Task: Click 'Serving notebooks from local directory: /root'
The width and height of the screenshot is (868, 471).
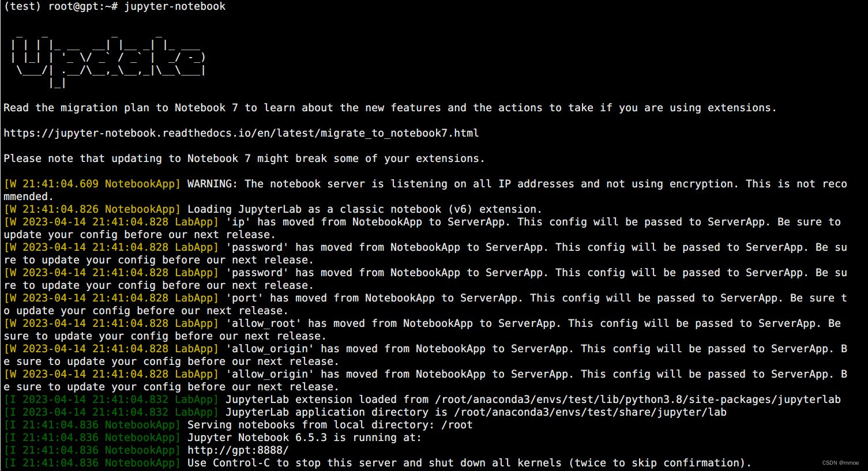Action: [330, 425]
